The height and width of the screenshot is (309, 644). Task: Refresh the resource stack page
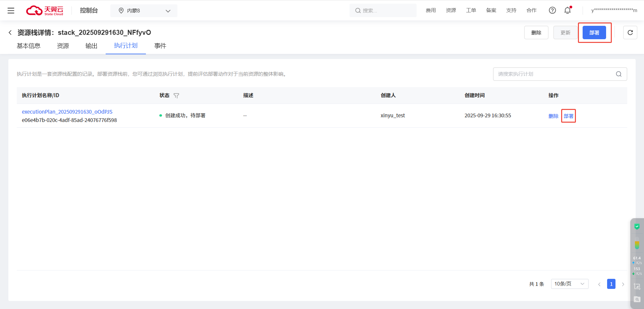pyautogui.click(x=630, y=33)
